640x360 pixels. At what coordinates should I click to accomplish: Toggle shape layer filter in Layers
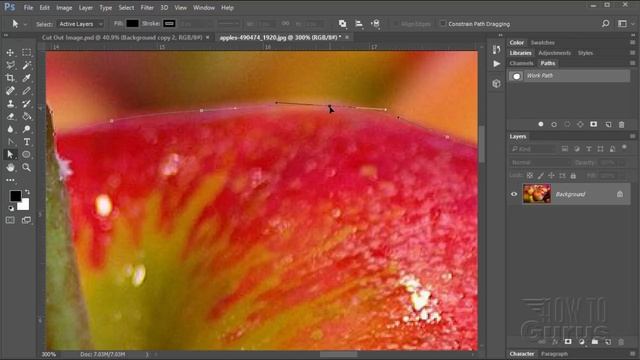pyautogui.click(x=600, y=149)
